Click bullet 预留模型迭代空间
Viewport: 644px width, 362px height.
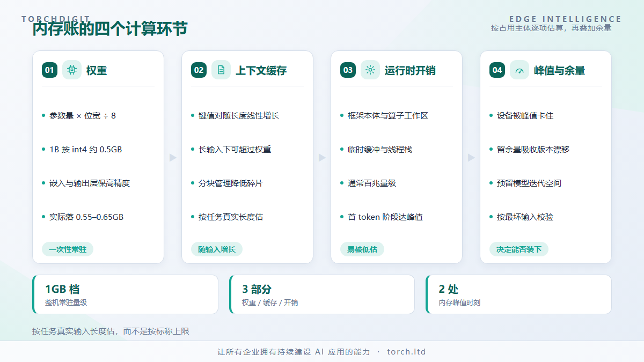pyautogui.click(x=529, y=183)
